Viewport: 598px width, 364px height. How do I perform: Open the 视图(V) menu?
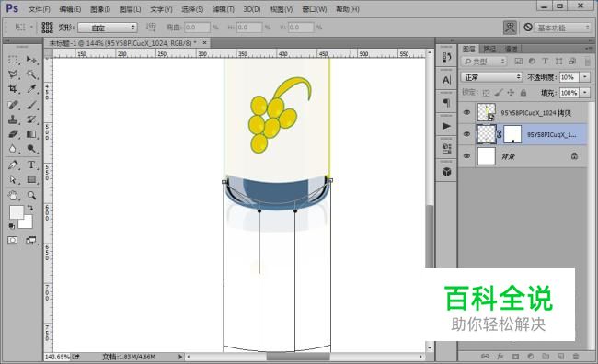(x=282, y=9)
